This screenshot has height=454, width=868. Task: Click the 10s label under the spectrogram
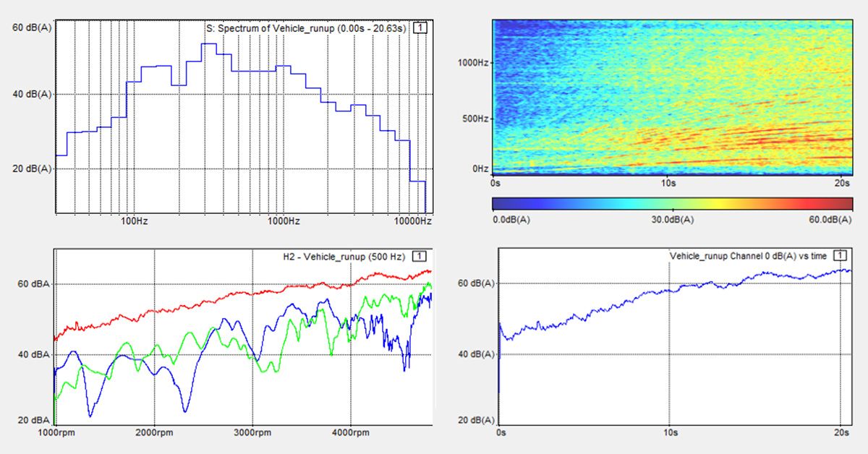[x=666, y=184]
